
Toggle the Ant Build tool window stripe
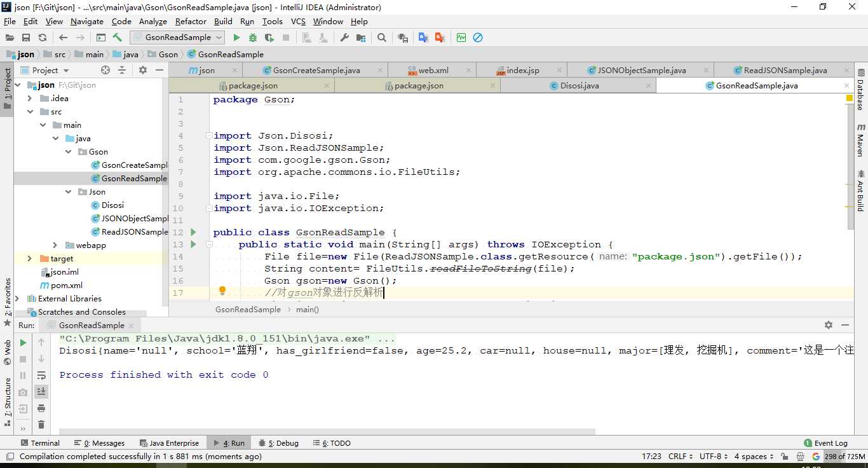coord(860,191)
